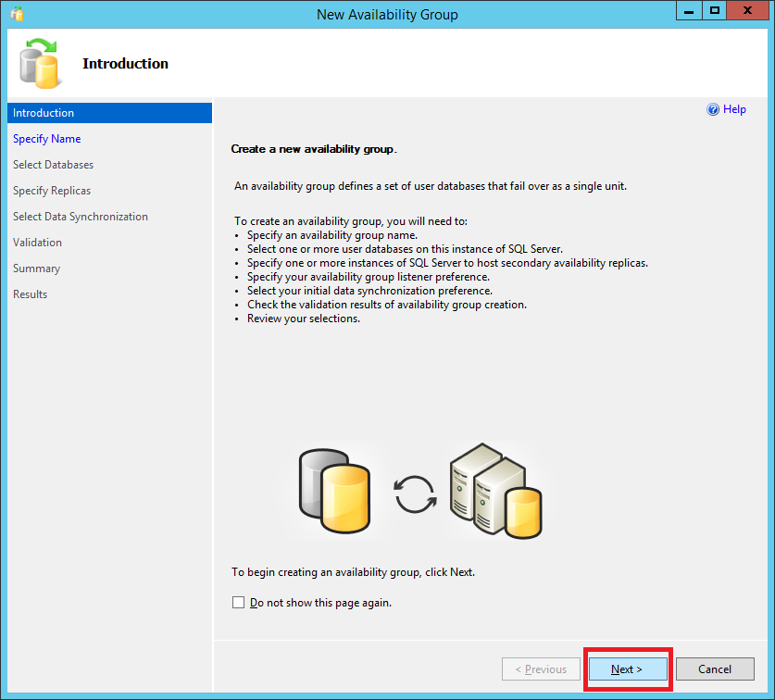Click the blue question mark Help icon
775x700 pixels.
713,109
